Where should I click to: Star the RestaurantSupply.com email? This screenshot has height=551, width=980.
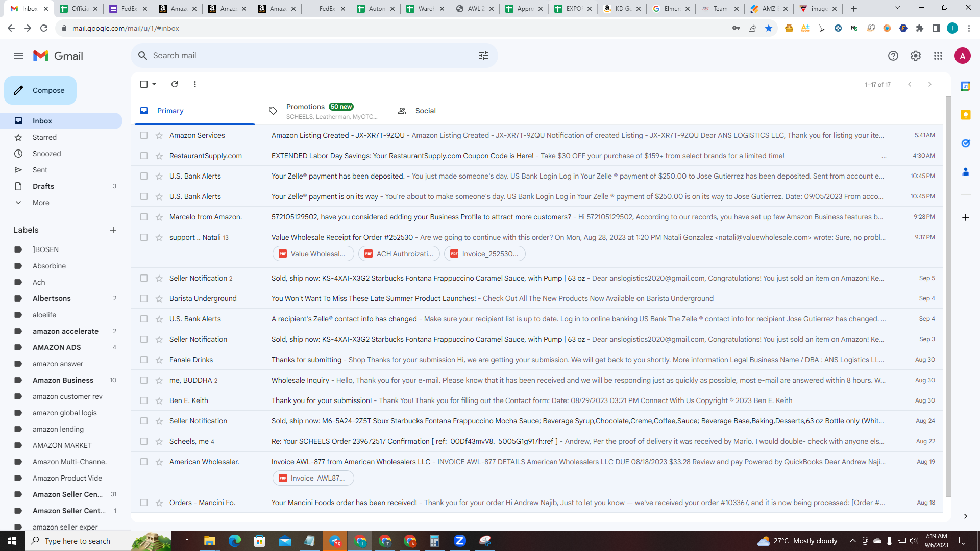point(159,156)
